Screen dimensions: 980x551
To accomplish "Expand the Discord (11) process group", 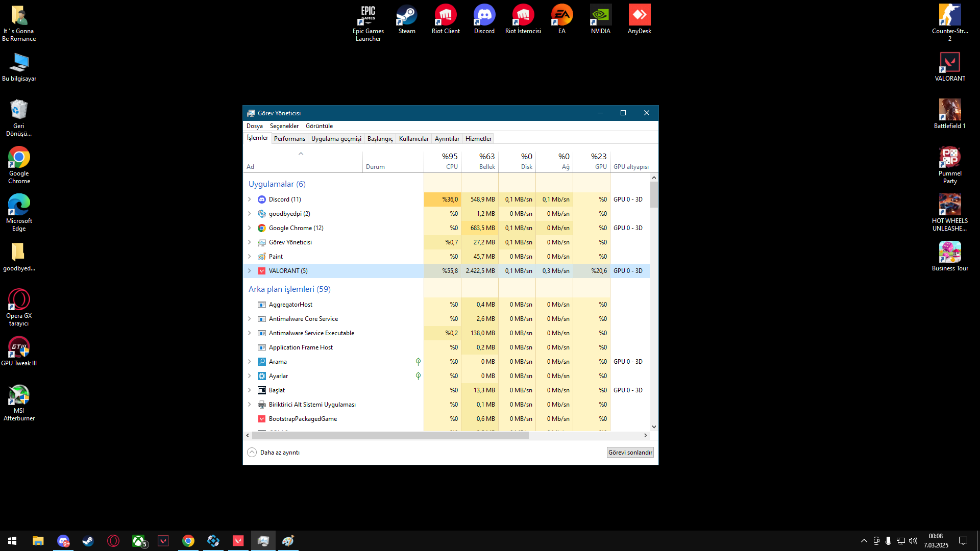I will (250, 199).
